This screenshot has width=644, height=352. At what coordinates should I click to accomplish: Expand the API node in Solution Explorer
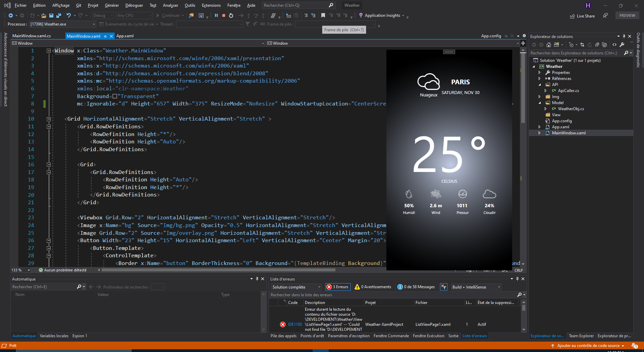pos(539,85)
